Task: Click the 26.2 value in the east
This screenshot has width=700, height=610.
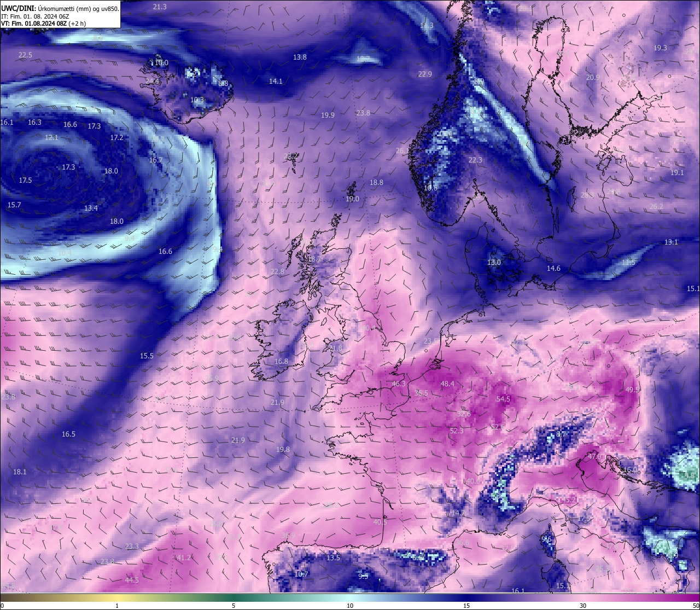Action: coord(656,206)
